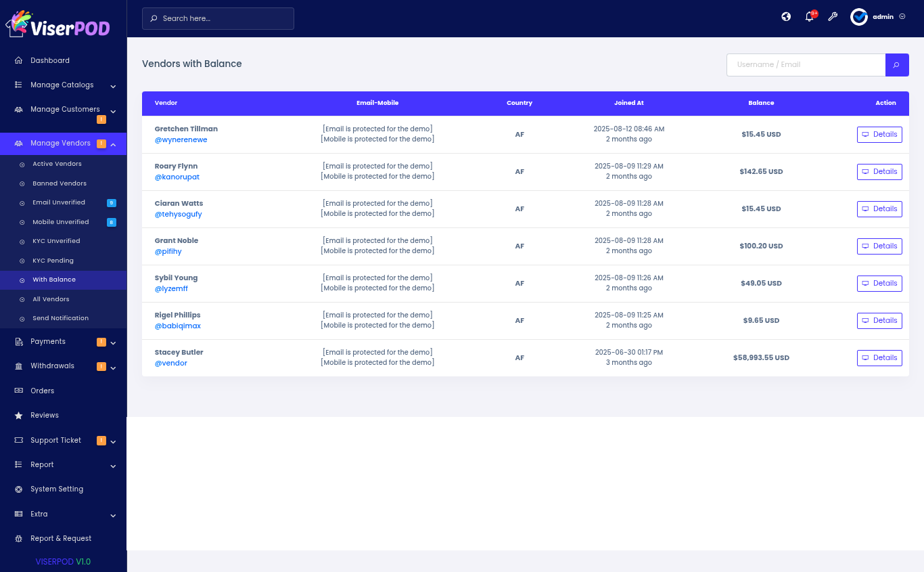Click the Dashboard home icon
924x572 pixels.
(x=18, y=61)
